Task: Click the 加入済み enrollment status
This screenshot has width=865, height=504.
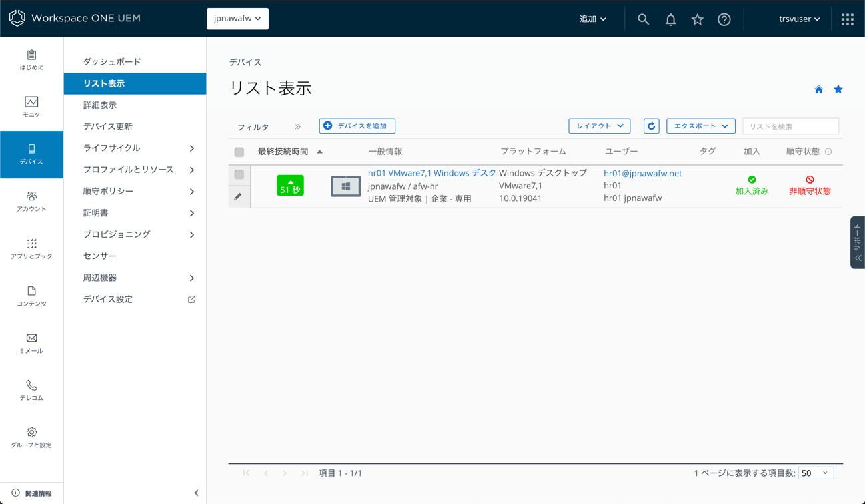Action: (752, 186)
